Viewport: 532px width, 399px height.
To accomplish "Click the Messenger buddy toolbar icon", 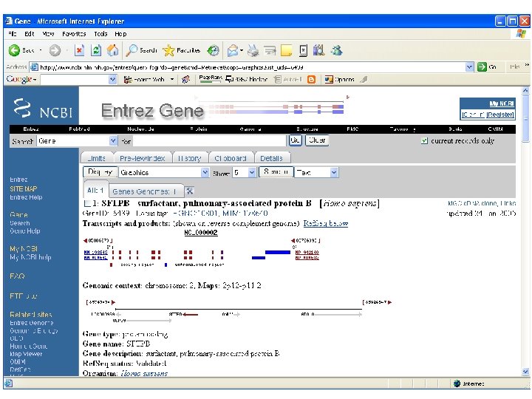I will [337, 50].
